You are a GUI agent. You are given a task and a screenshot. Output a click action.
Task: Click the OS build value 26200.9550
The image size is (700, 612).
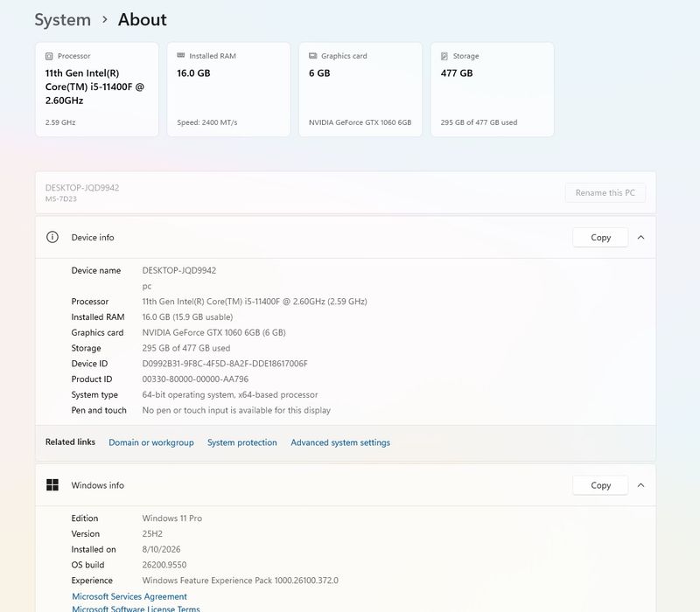[164, 565]
